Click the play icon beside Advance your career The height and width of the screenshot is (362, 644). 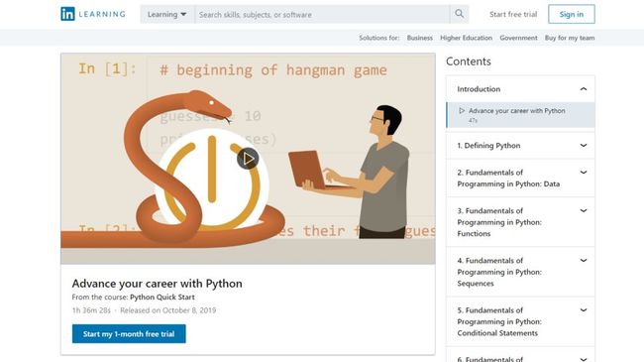click(462, 111)
